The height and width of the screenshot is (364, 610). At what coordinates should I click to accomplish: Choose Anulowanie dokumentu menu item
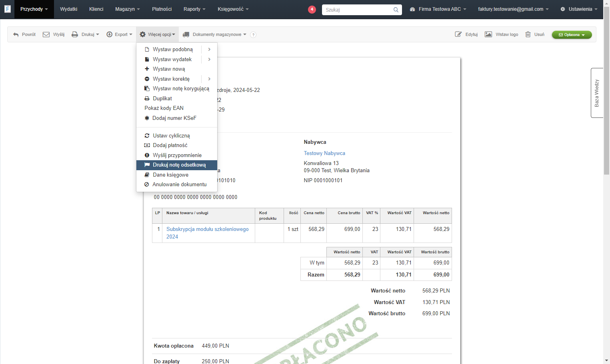[x=177, y=185]
